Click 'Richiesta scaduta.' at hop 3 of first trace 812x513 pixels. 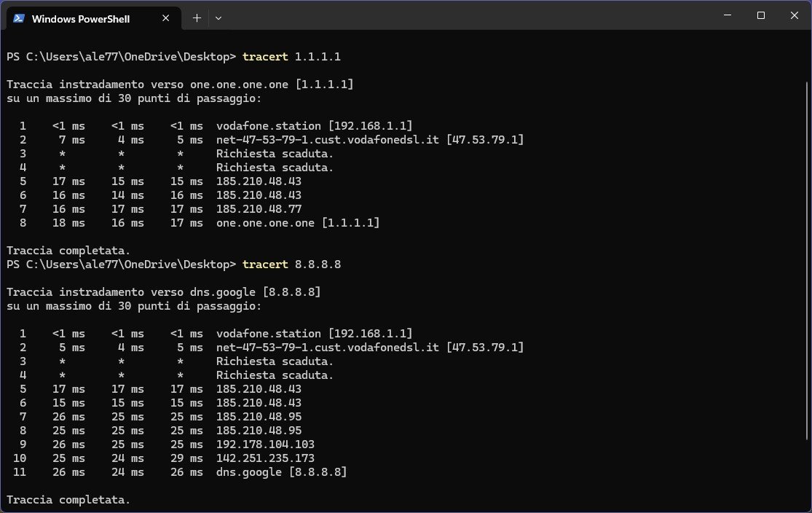coord(275,153)
